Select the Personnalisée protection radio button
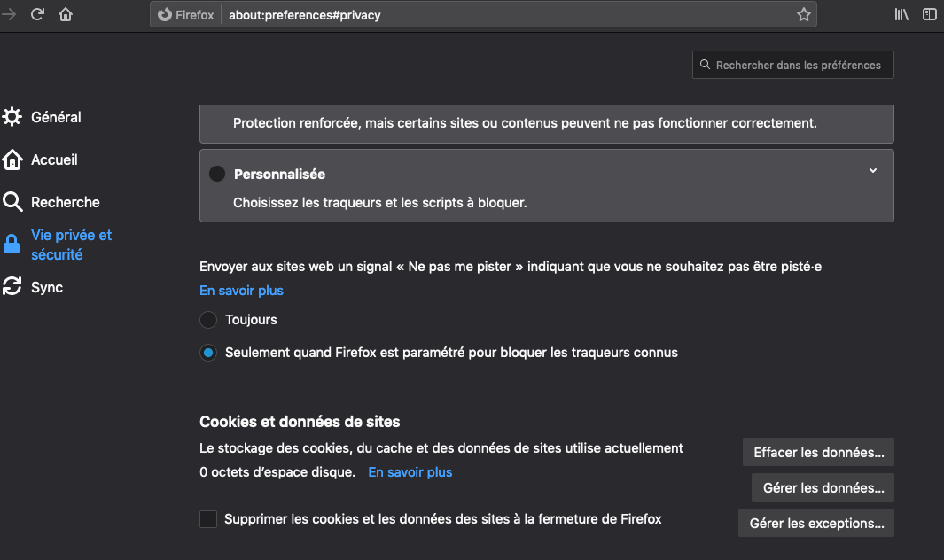 [217, 174]
